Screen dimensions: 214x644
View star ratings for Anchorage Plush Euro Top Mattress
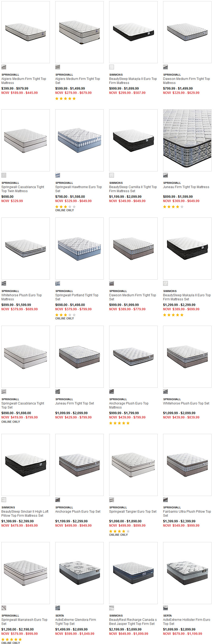pyautogui.click(x=119, y=423)
